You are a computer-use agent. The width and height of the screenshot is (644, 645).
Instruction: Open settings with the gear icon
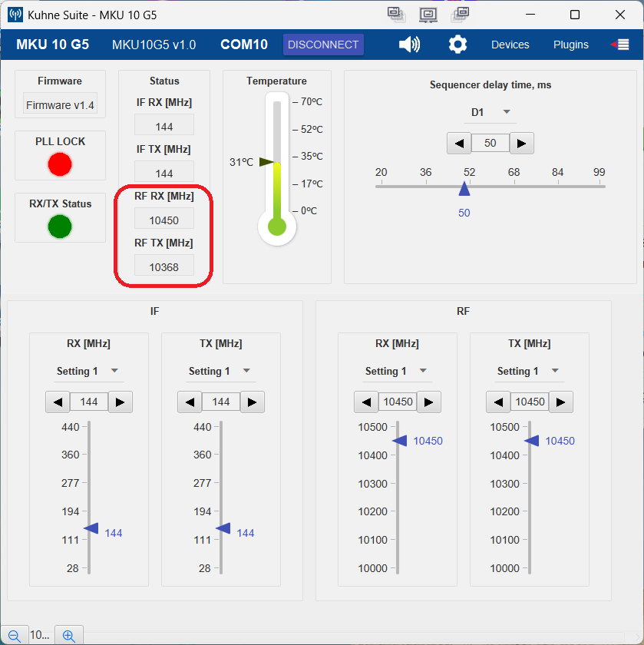[x=457, y=45]
